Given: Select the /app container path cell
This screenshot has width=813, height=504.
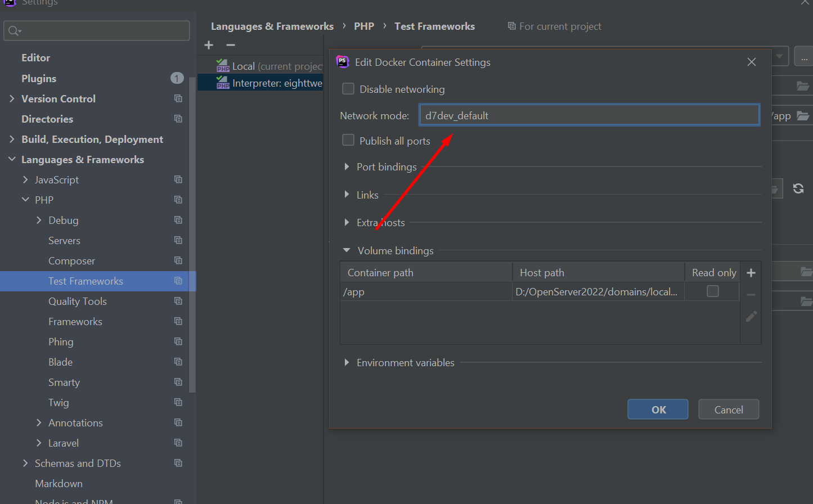Looking at the screenshot, I should (426, 291).
